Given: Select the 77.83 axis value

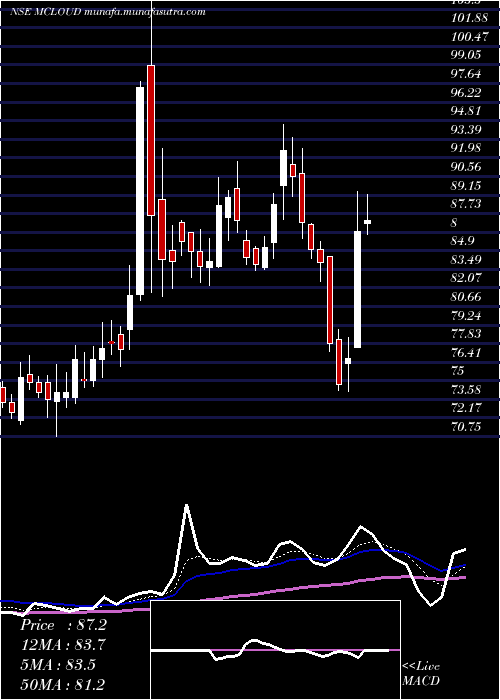Looking at the screenshot, I should pyautogui.click(x=466, y=333).
